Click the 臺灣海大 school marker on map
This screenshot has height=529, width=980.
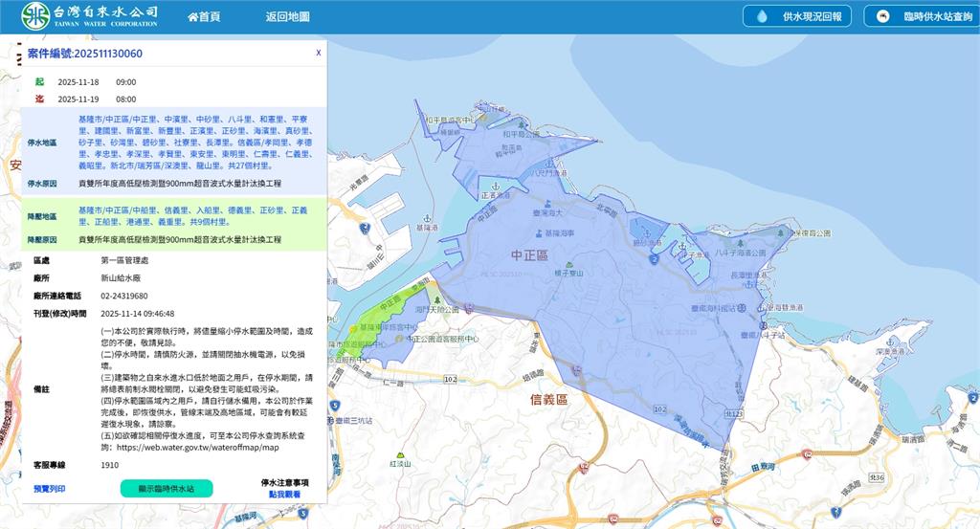click(x=546, y=206)
